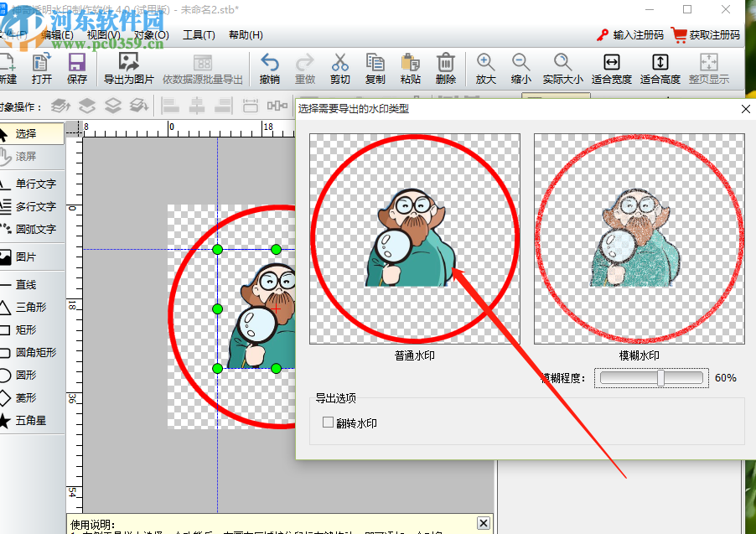Select the blurred watermark preview thumbnail
Image resolution: width=756 pixels, height=534 pixels.
639,239
